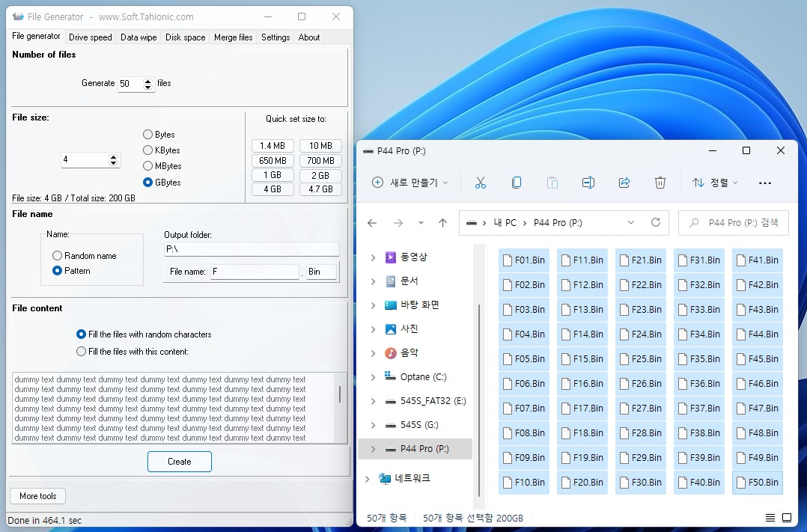Go back with the Explorer back arrow
Image resolution: width=807 pixels, height=532 pixels.
point(372,223)
